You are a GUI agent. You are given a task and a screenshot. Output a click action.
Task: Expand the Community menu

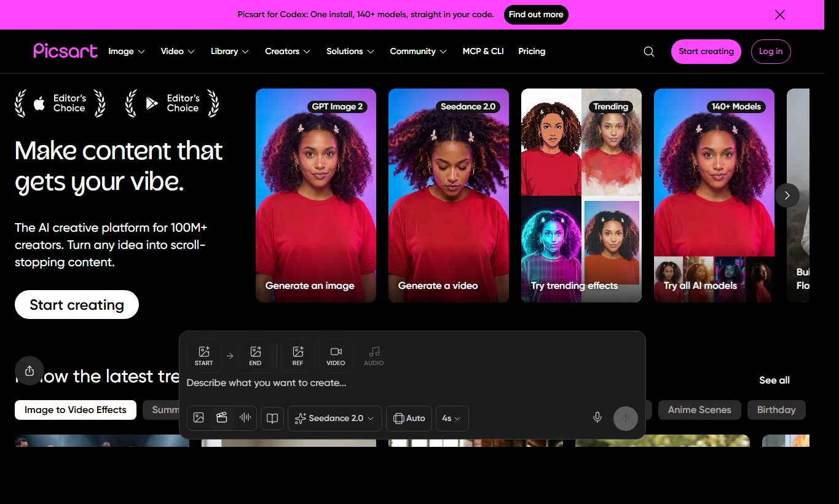(419, 52)
